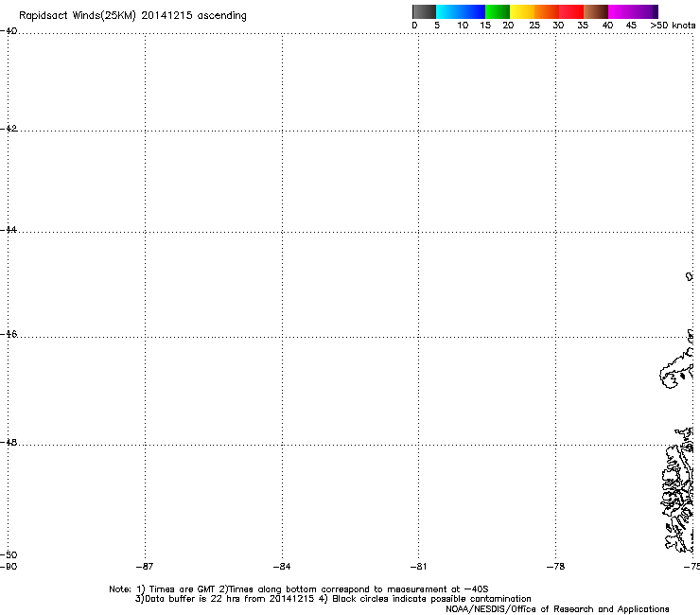
Task: Click the title 'Rapidscat Winds(25KM) 20141215 ascending'
Action: tap(132, 16)
